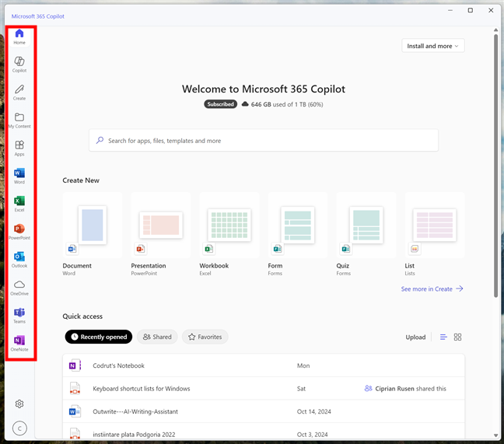This screenshot has width=504, height=444.
Task: Select the Favorites filter tab
Action: (205, 337)
